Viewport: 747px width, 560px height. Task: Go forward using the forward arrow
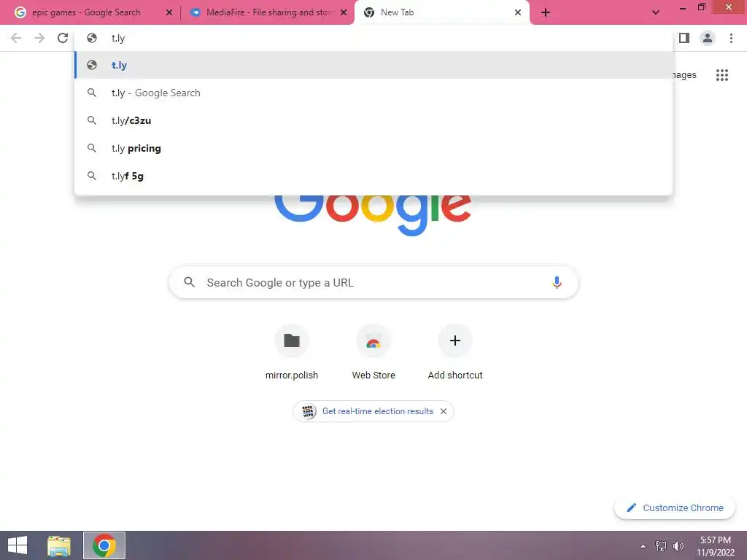click(39, 38)
